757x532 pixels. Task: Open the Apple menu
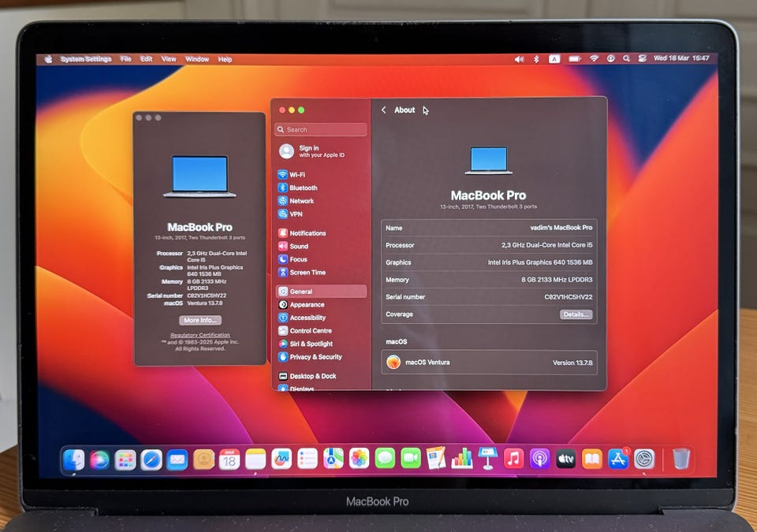pyautogui.click(x=48, y=59)
